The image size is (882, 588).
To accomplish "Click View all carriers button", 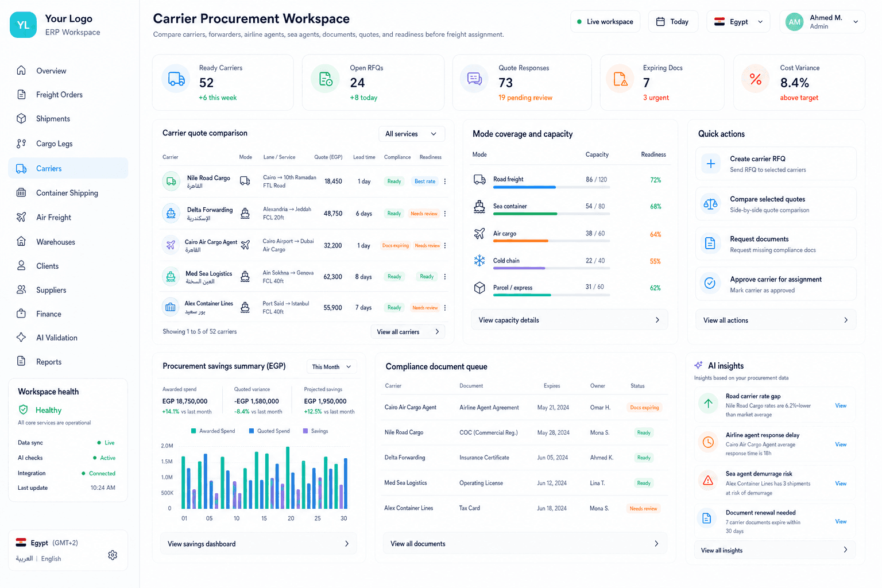I will click(x=408, y=332).
